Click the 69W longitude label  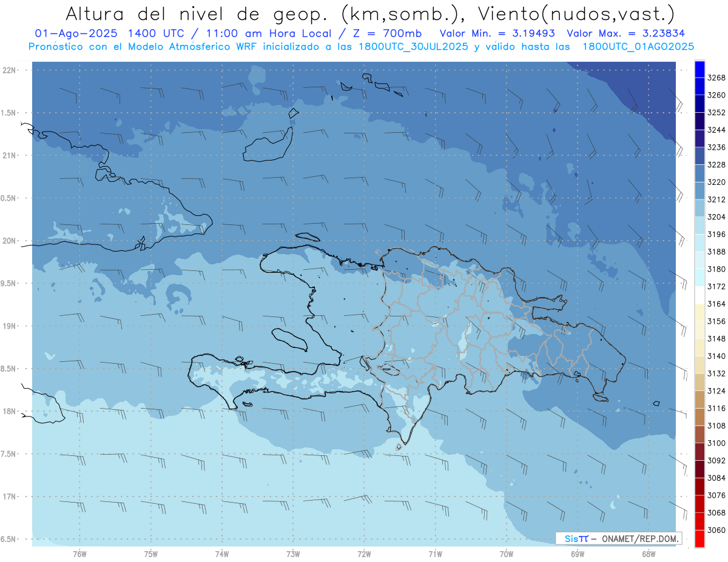[578, 553]
